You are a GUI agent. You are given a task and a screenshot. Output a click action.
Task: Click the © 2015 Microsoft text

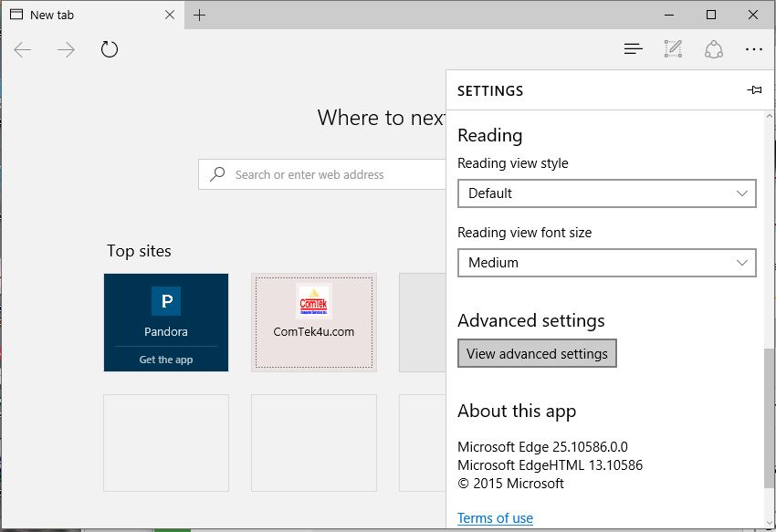coord(510,484)
